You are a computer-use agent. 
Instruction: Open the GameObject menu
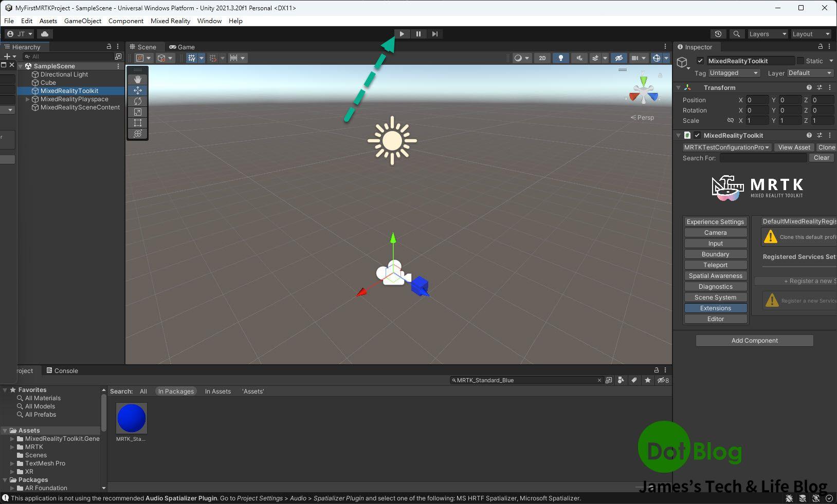[83, 21]
